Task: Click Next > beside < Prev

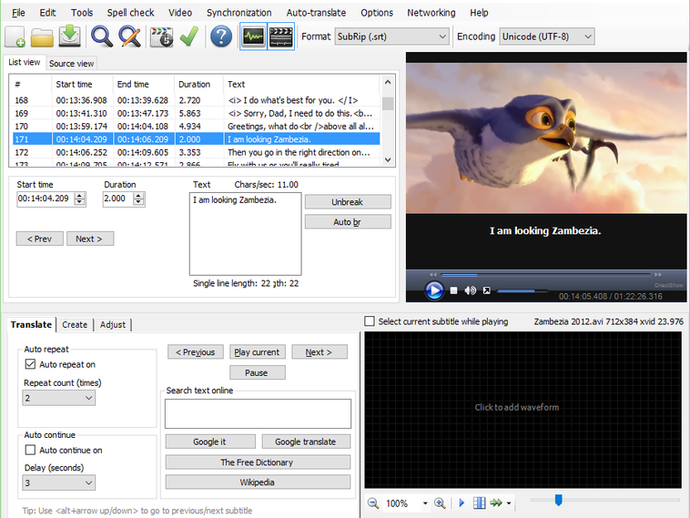Action: tap(90, 239)
